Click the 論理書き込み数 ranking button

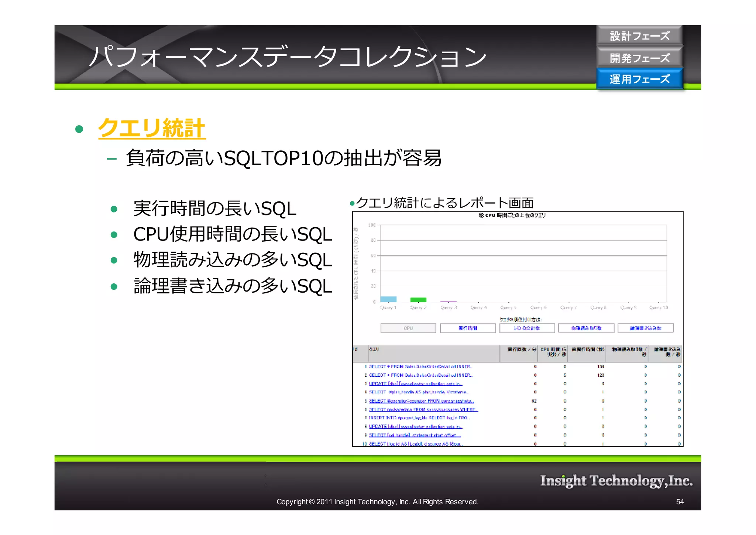646,328
